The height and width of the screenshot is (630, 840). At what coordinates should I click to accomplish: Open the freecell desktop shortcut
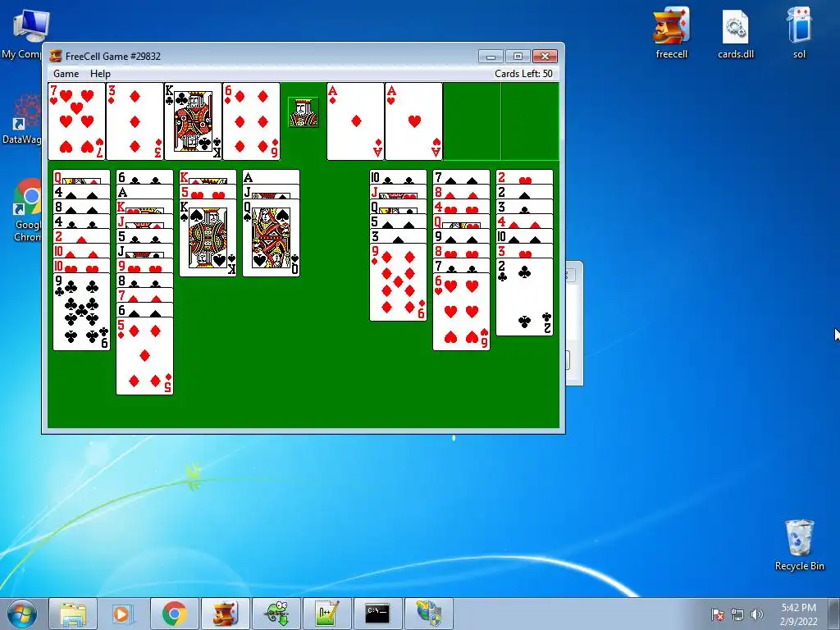pyautogui.click(x=671, y=33)
